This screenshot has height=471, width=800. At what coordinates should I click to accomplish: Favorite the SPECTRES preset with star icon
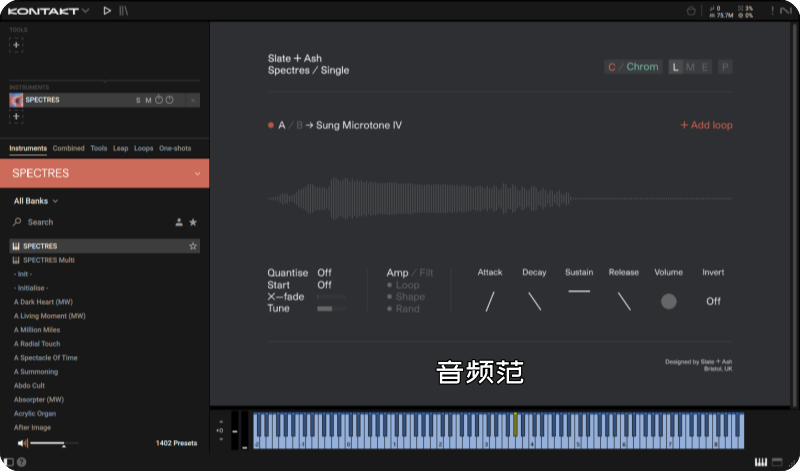[x=193, y=246]
